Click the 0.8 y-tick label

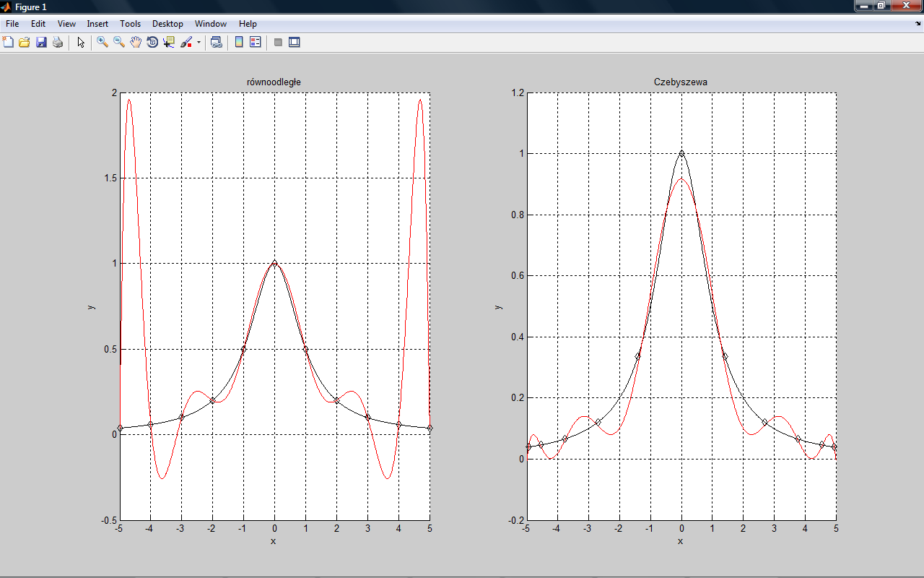[517, 215]
